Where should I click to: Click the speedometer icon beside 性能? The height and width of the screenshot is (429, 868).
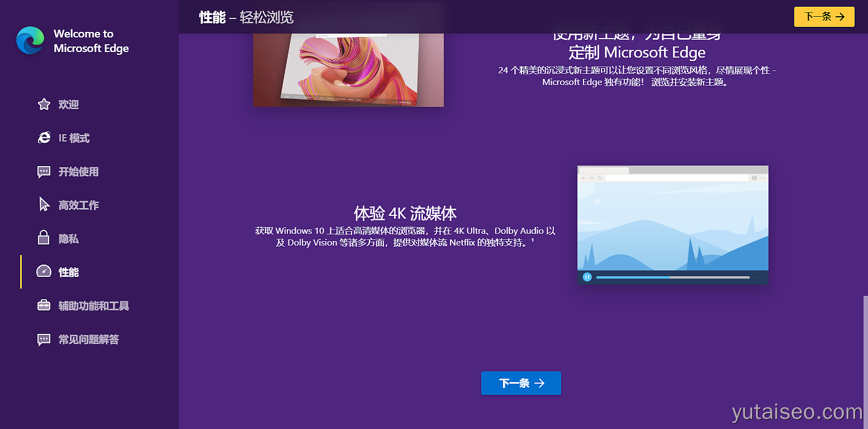click(44, 272)
